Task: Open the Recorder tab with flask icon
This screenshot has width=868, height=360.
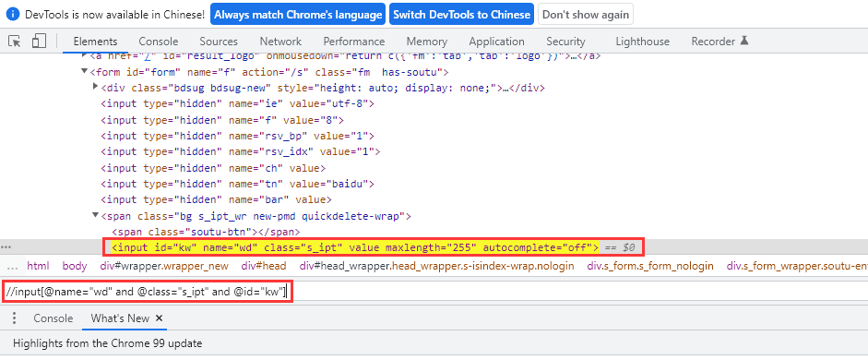Action: coord(719,42)
